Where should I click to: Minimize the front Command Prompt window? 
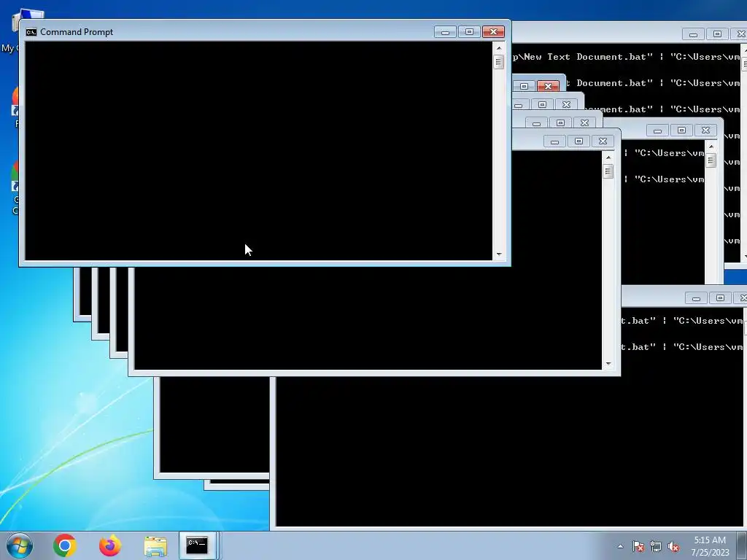tap(445, 32)
